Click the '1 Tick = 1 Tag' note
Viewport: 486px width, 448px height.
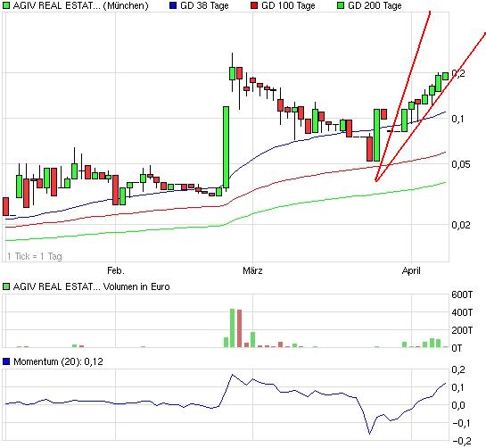point(35,256)
